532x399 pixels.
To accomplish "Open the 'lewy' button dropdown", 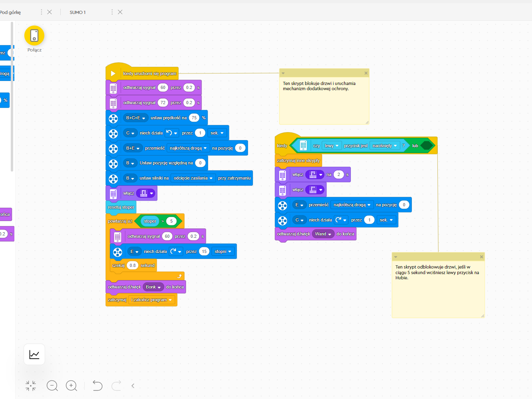I will [332, 146].
